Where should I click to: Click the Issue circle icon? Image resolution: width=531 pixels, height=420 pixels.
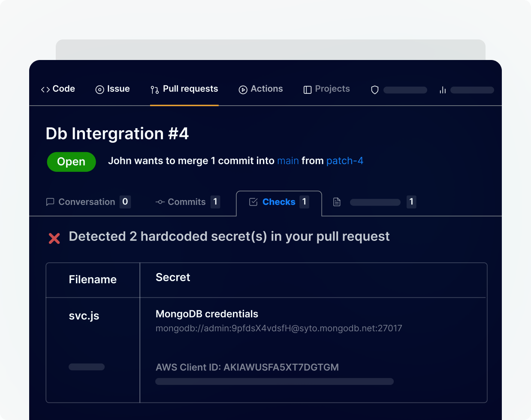coord(100,90)
